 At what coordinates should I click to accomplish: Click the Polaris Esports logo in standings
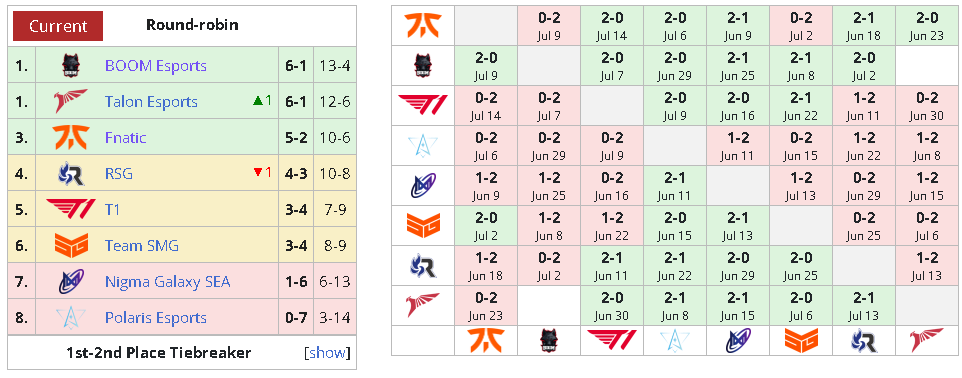[x=71, y=318]
